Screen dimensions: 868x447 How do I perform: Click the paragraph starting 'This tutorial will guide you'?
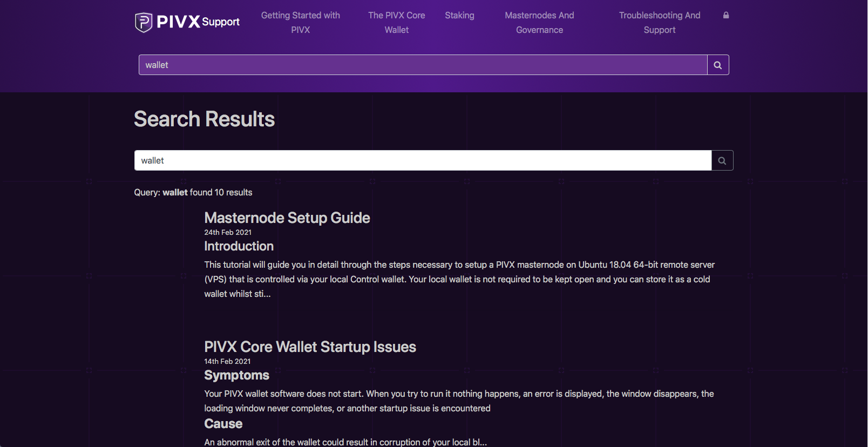tap(459, 279)
